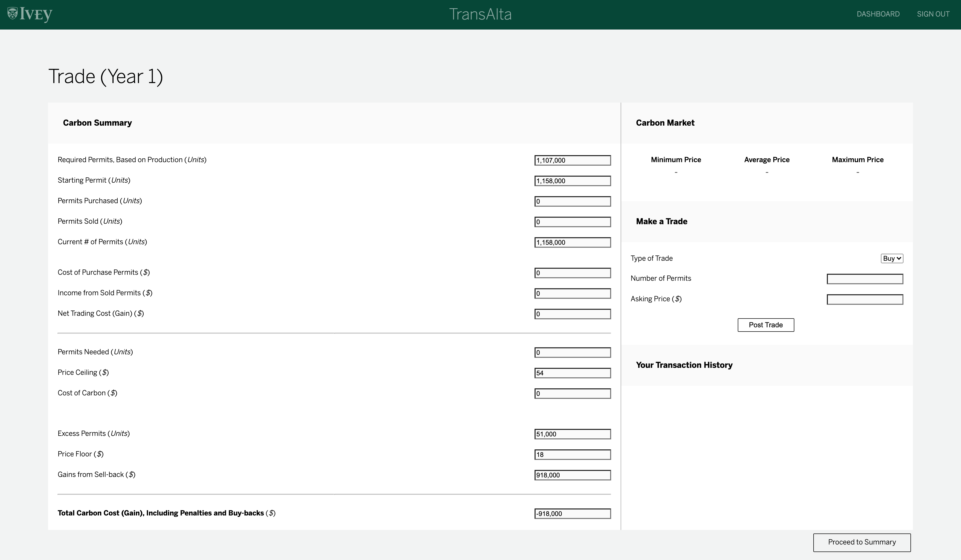This screenshot has height=560, width=961.
Task: Click the Price Ceiling value field
Action: tap(572, 373)
